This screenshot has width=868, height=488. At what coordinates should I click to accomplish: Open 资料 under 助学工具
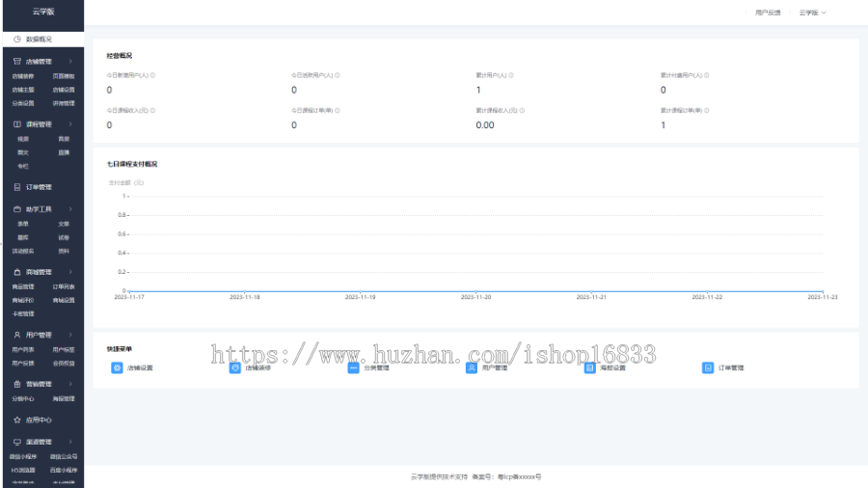64,251
